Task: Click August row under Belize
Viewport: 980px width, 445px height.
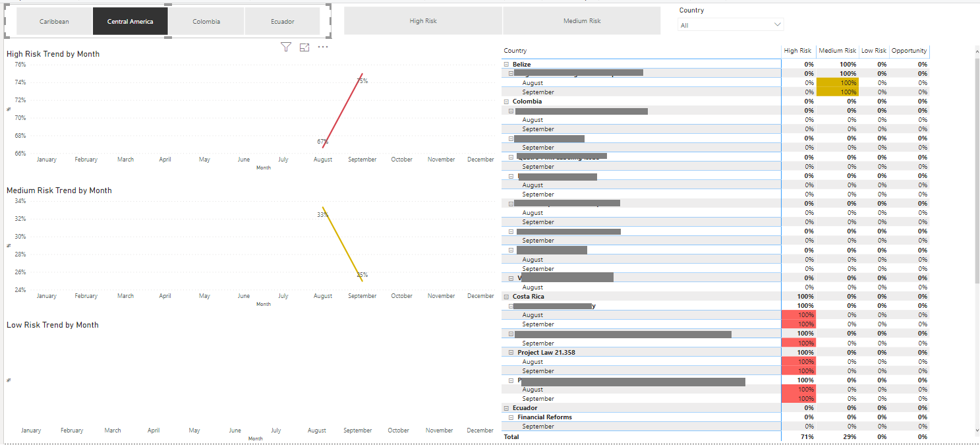Action: 533,83
